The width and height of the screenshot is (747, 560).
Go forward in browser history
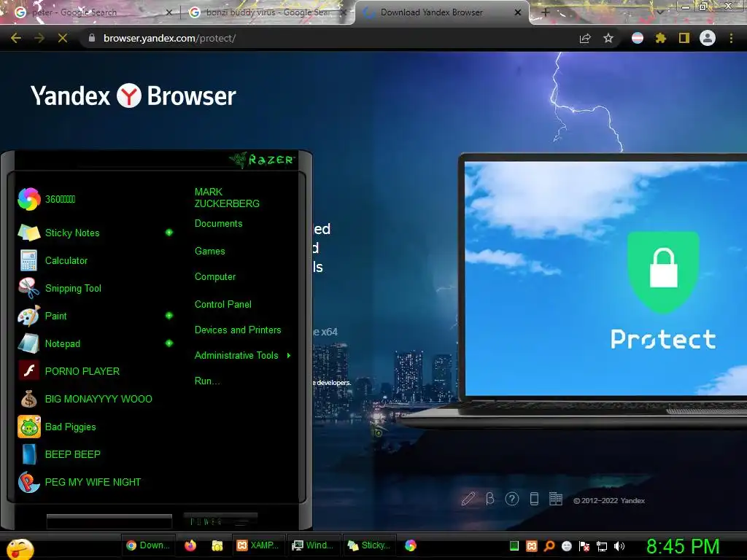39,38
